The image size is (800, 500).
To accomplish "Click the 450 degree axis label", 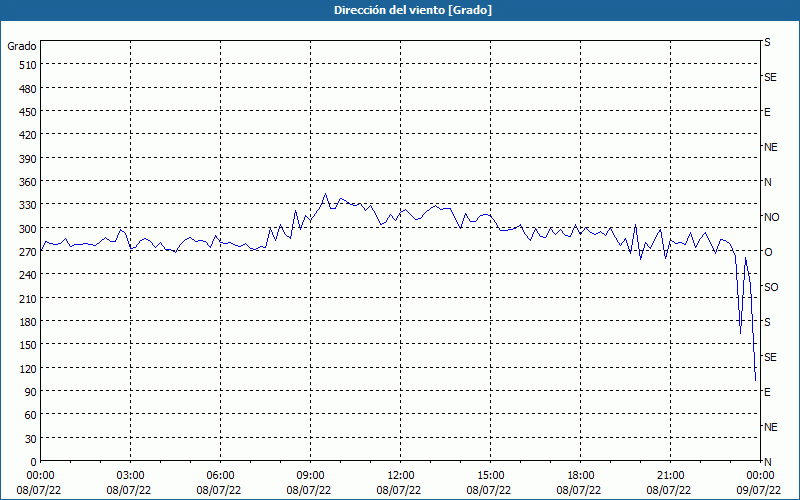I will click(29, 112).
